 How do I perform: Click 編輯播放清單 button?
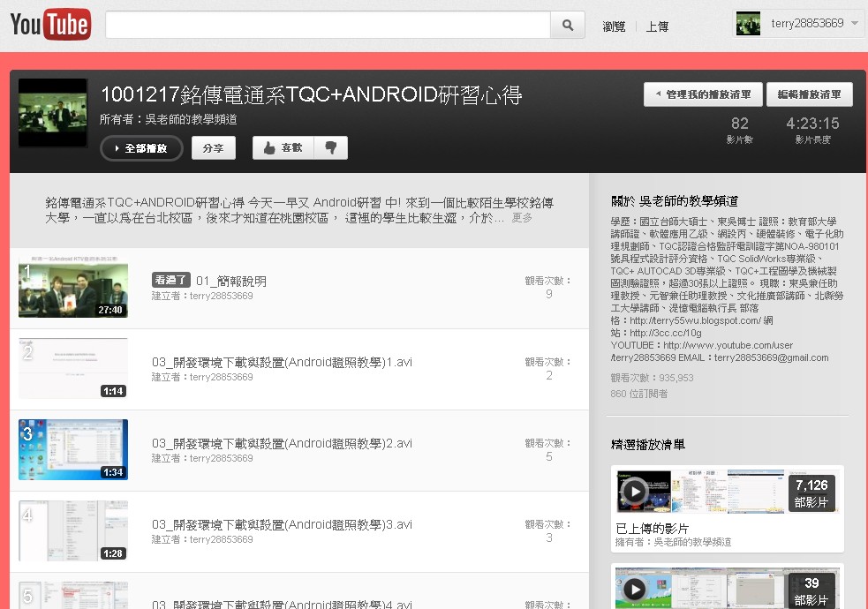(x=810, y=94)
